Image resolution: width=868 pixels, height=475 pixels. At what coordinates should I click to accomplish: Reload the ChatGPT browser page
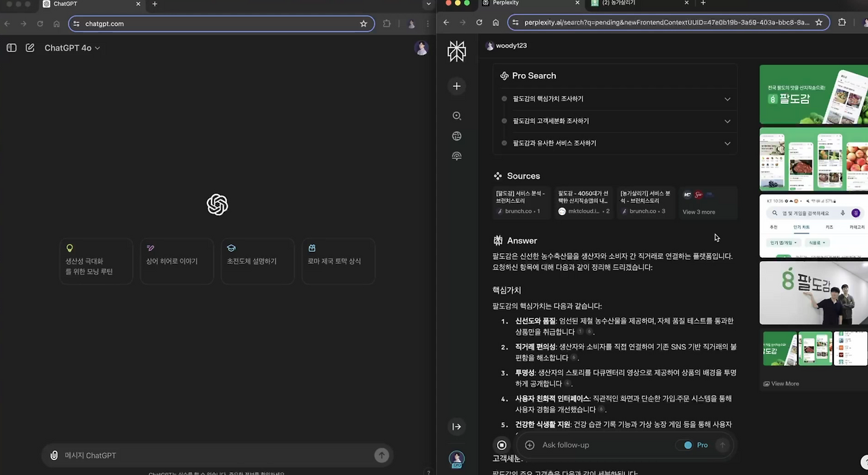click(40, 24)
